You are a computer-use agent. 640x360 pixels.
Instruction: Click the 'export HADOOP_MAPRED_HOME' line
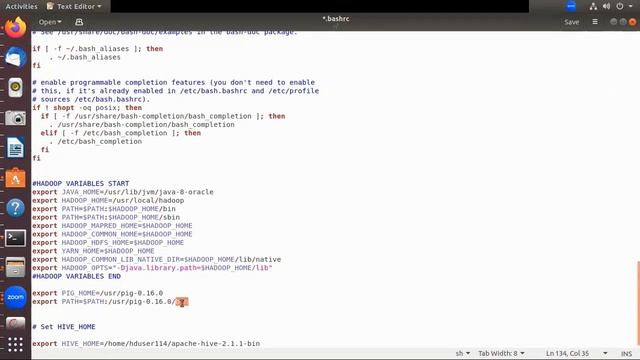coord(112,226)
